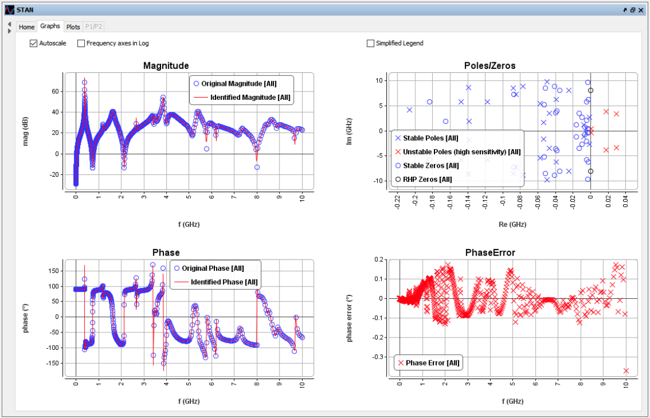
Task: Switch to the Home tab
Action: click(x=27, y=27)
